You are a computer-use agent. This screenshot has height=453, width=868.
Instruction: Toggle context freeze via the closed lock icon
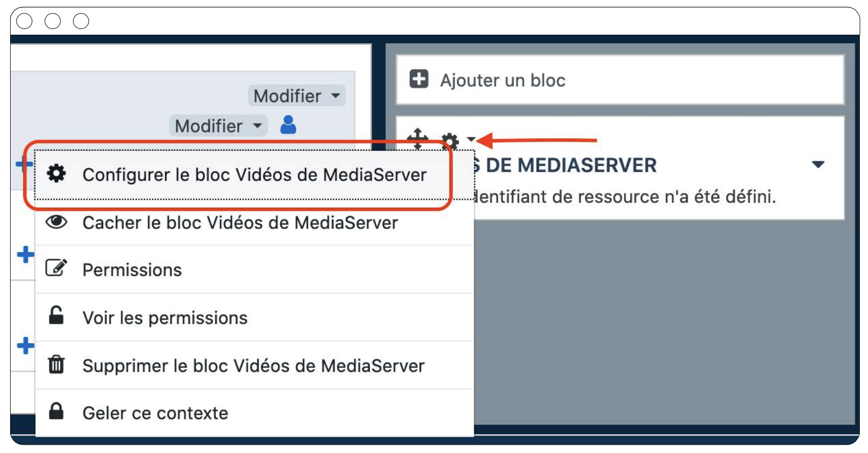[x=56, y=411]
